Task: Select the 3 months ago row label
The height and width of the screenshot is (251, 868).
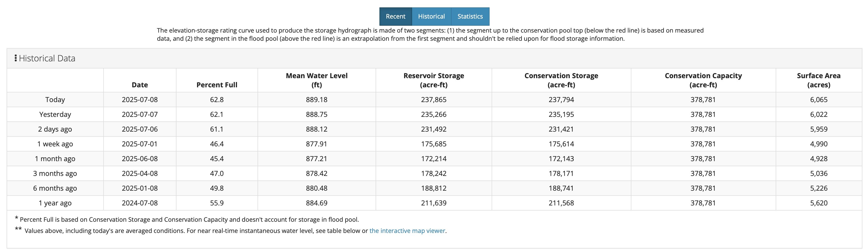Action: click(55, 174)
